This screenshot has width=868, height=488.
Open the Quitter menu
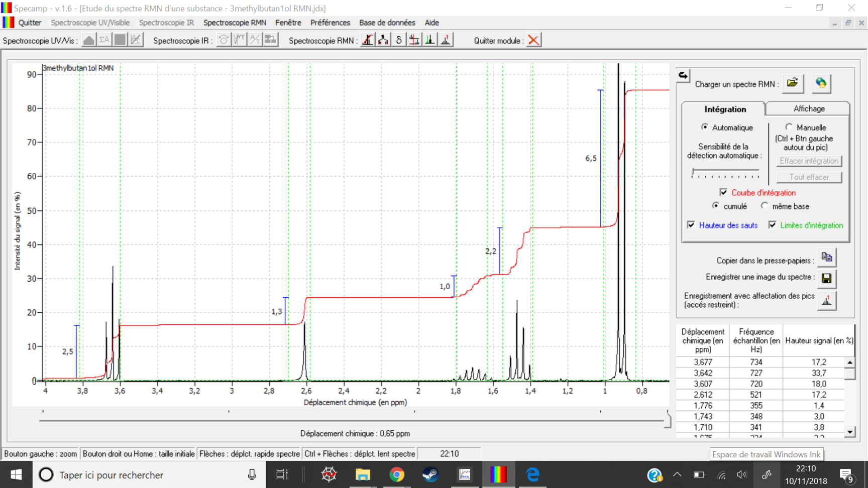(x=30, y=23)
